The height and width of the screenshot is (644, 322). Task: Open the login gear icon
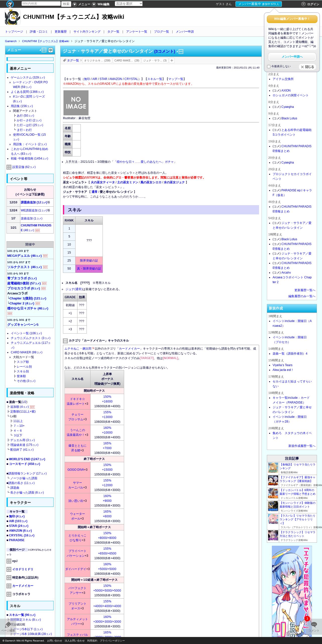pyautogui.click(x=303, y=4)
